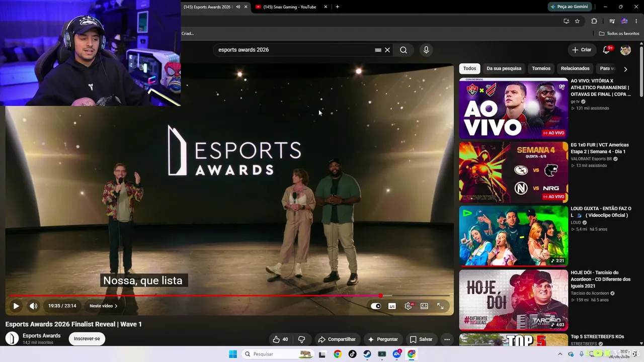644x362 pixels.
Task: Play the Esports Awards video
Action: tap(16, 306)
